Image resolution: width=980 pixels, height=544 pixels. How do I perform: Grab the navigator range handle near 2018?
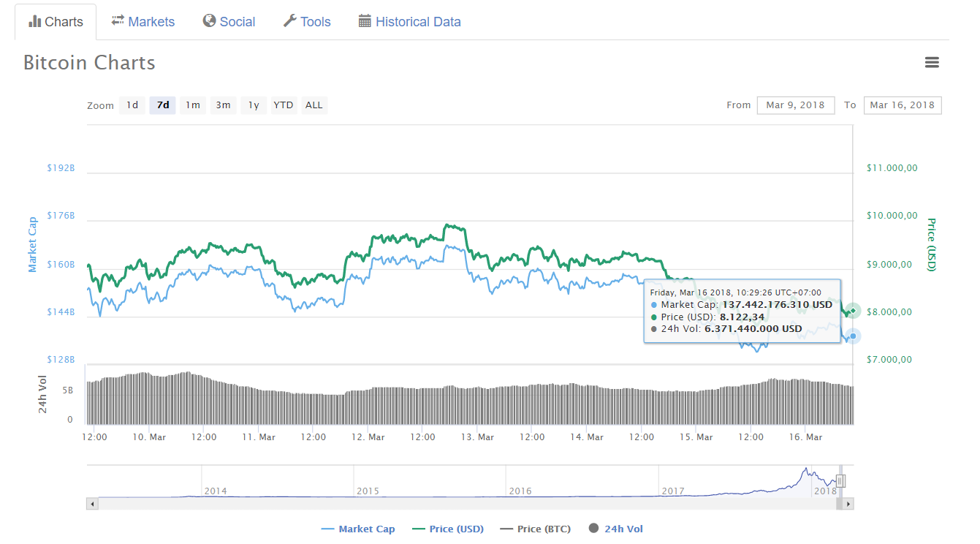coord(840,481)
